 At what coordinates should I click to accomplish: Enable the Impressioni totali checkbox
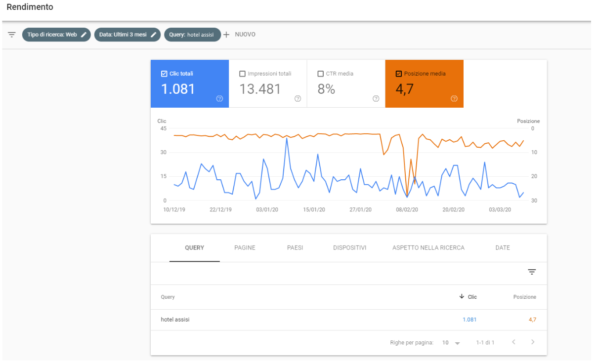pyautogui.click(x=242, y=74)
